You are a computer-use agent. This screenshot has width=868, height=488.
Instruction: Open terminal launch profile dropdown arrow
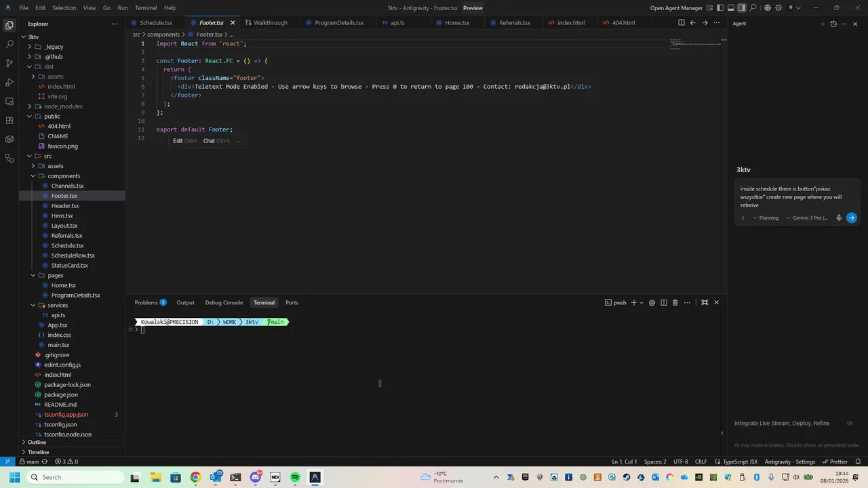pyautogui.click(x=642, y=302)
